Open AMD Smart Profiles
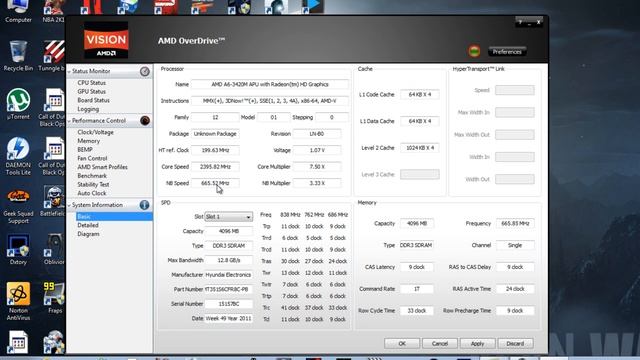Viewport: 640px width, 360px height. (102, 167)
